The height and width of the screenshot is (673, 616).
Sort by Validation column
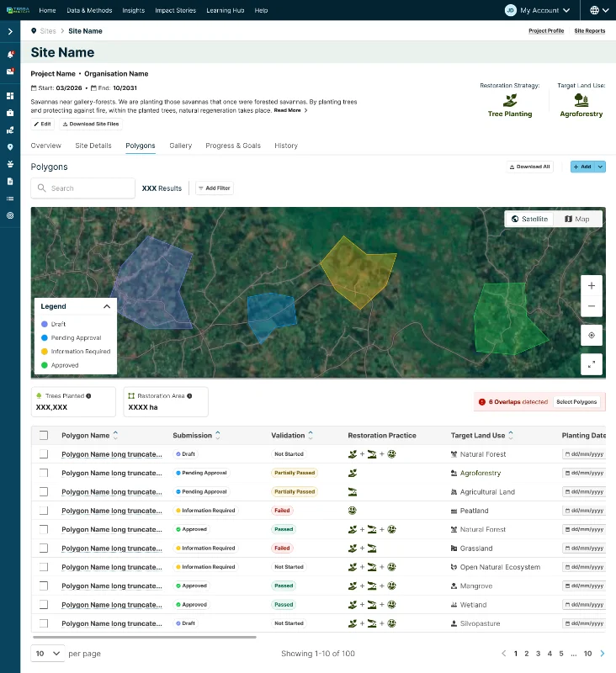[311, 435]
